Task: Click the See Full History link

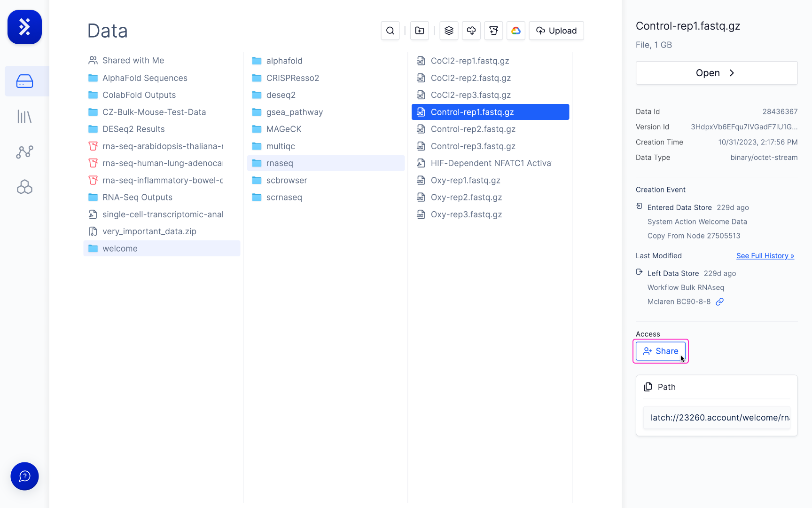Action: [765, 255]
